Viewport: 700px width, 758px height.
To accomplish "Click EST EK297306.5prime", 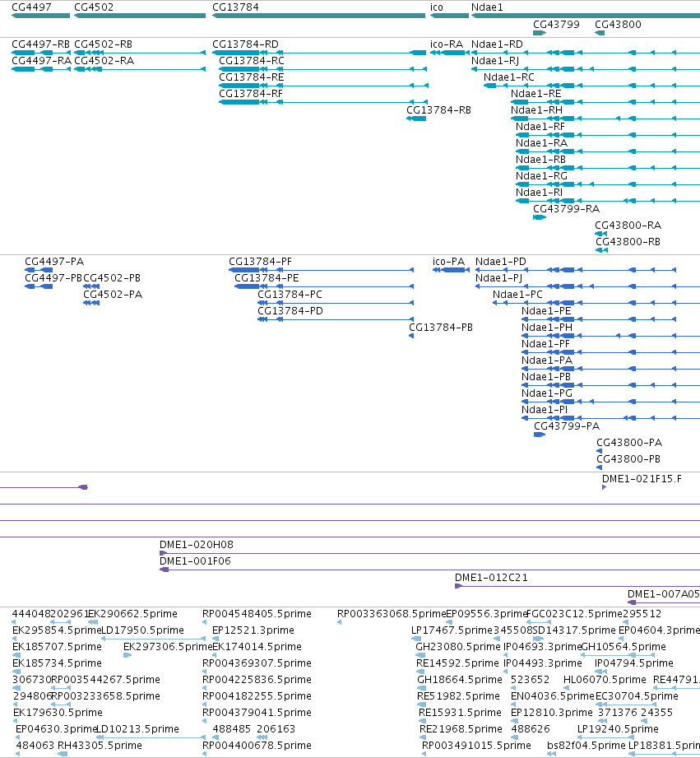I will (168, 647).
